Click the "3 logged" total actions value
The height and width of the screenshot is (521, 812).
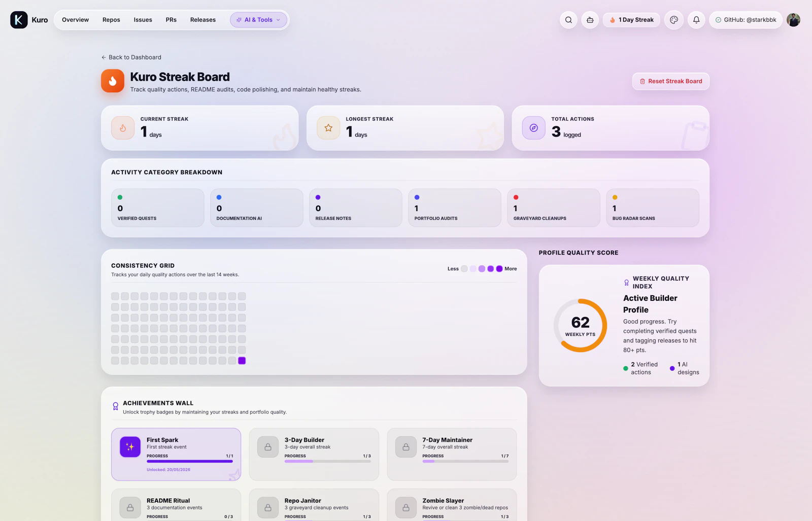(566, 132)
